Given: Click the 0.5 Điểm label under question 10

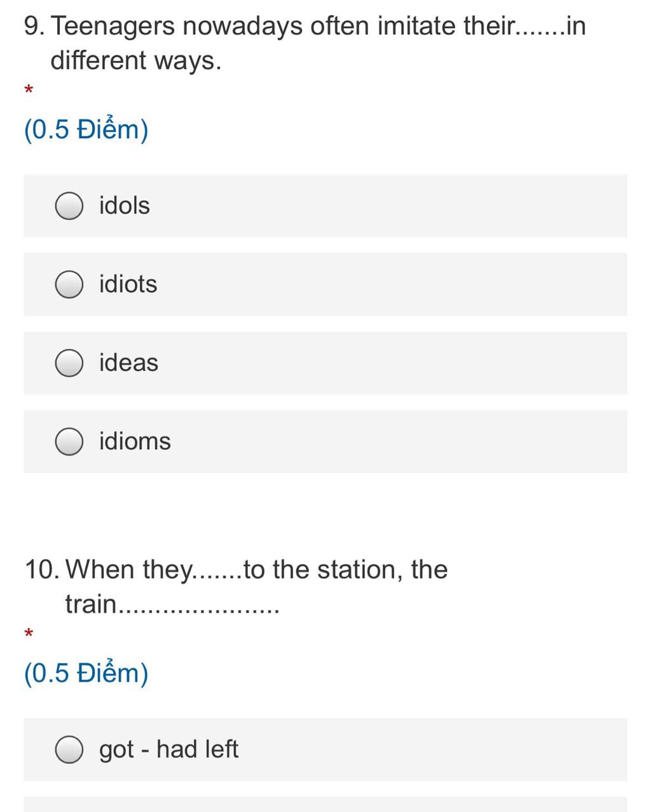Looking at the screenshot, I should pos(86,673).
